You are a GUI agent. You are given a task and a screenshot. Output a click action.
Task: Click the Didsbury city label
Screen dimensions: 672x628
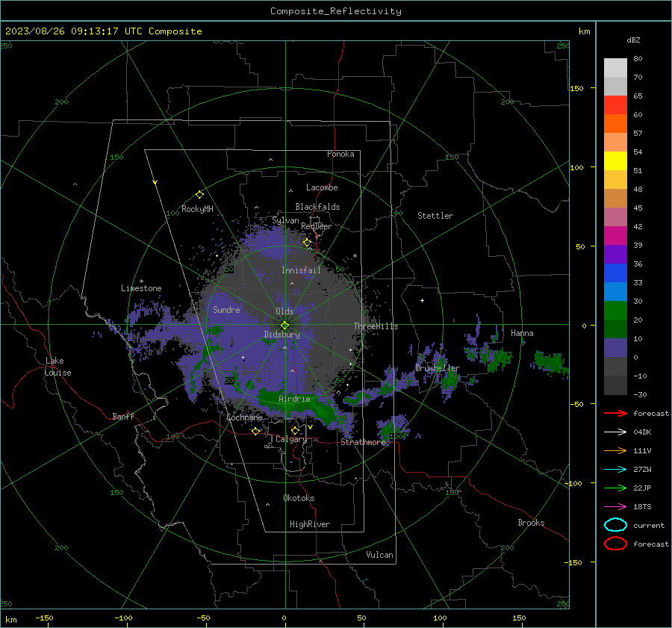point(281,335)
